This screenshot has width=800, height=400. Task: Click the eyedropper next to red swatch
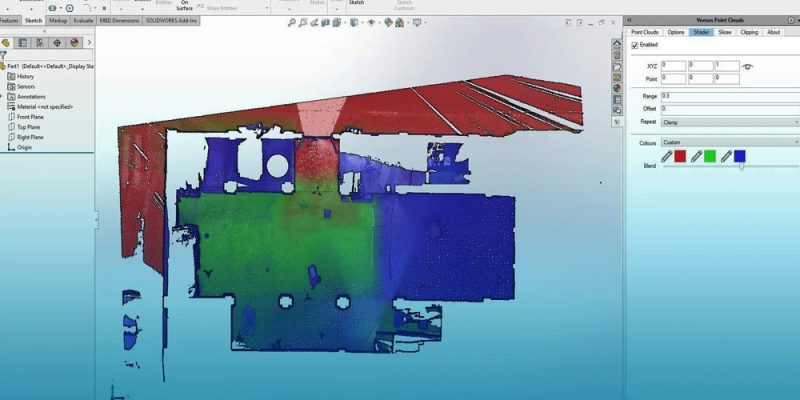click(x=667, y=156)
